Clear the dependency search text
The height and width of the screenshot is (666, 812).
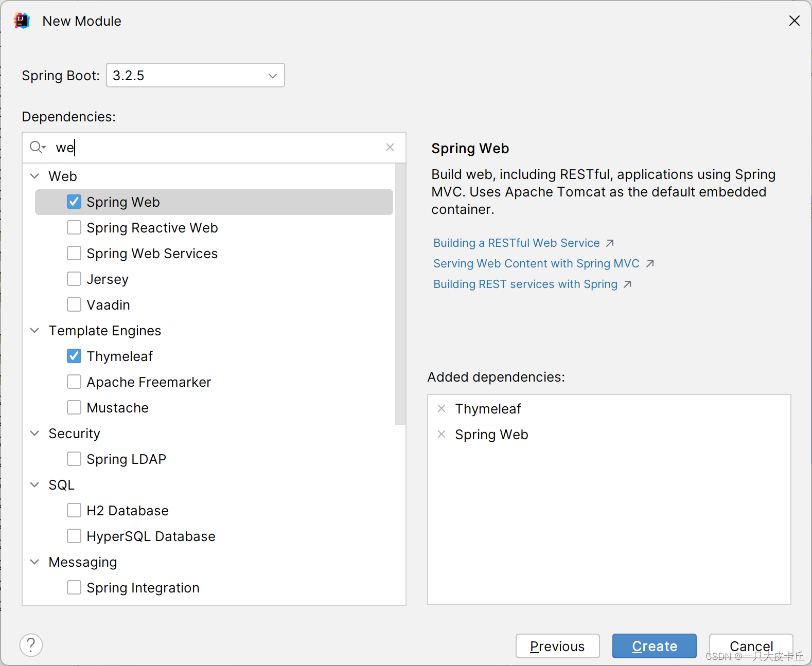[390, 147]
